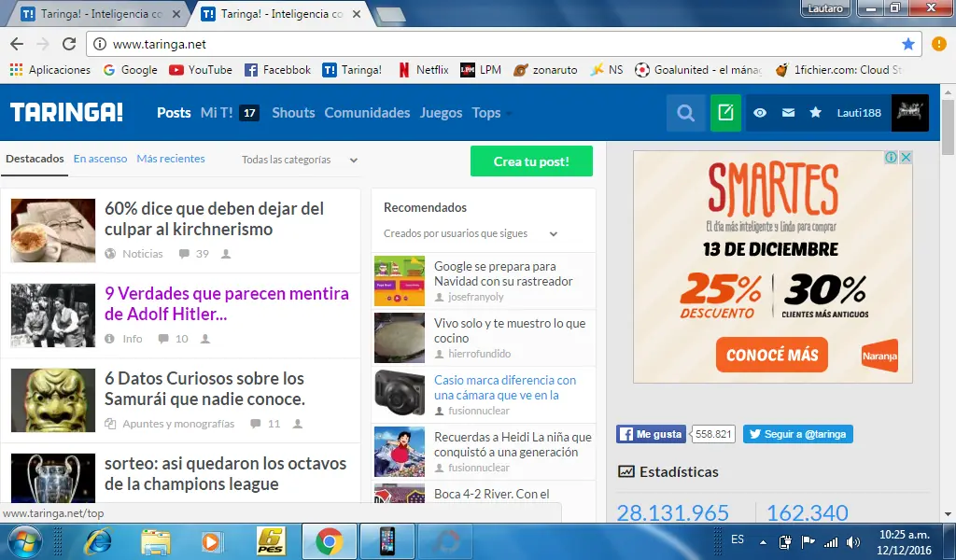Bookmark this page with the star icon
The height and width of the screenshot is (560, 956).
[x=908, y=44]
